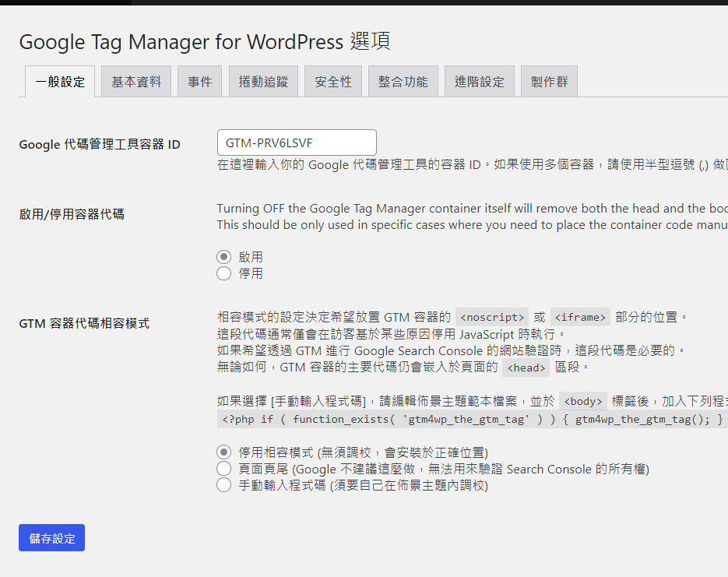The height and width of the screenshot is (577, 728).
Task: Click the php function_exists code line
Action: pos(472,419)
